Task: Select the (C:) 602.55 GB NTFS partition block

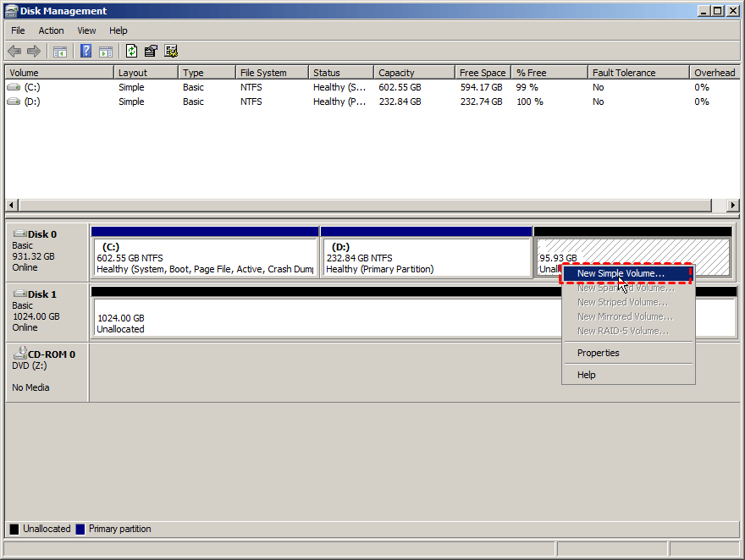Action: point(205,257)
